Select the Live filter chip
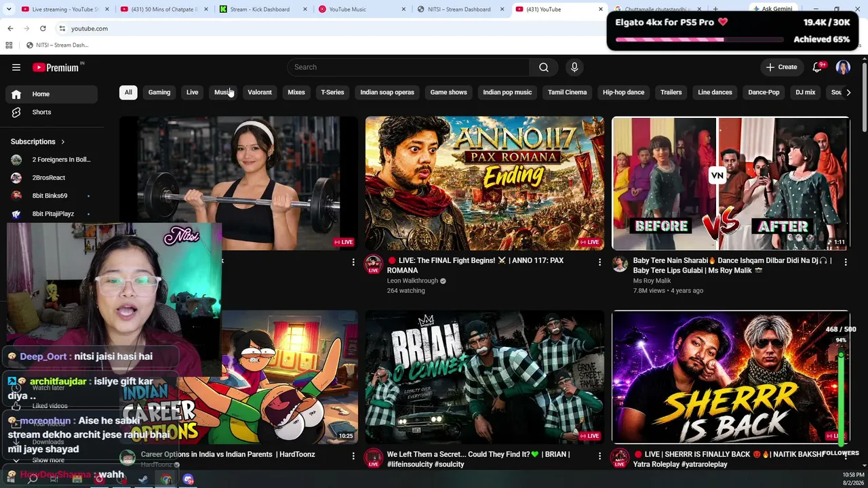 tap(193, 92)
